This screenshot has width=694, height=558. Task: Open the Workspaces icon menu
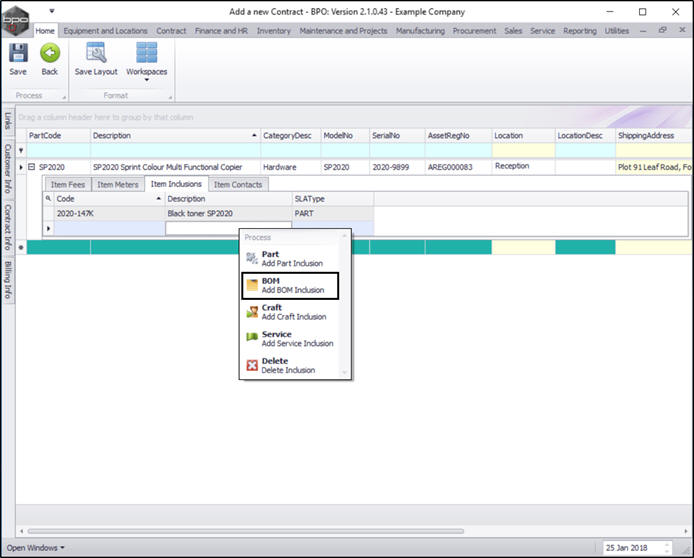click(147, 53)
